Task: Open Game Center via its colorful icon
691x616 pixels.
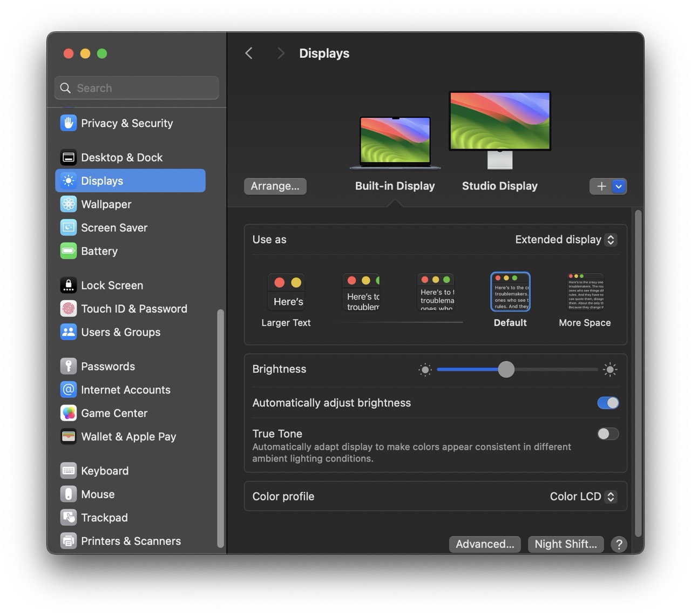Action: (69, 413)
